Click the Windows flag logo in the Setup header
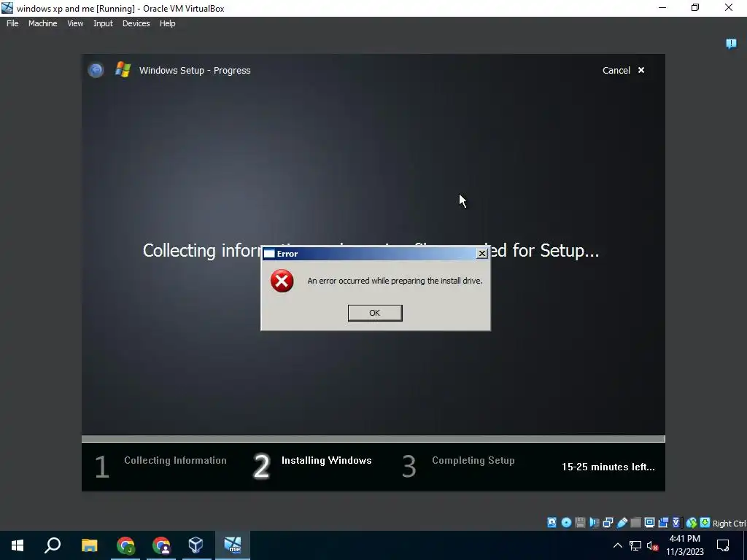This screenshot has height=560, width=747. click(x=123, y=69)
